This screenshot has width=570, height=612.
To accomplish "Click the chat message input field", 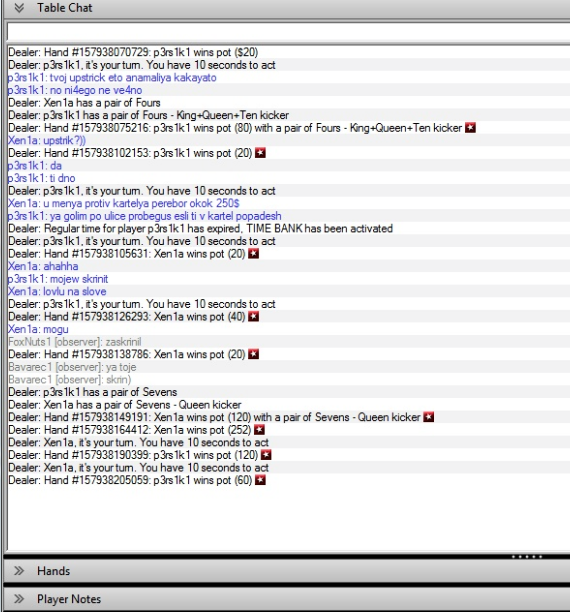I will (289, 31).
